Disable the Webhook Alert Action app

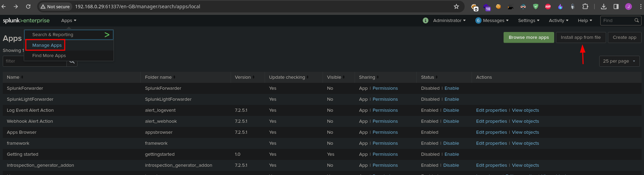[x=451, y=121]
